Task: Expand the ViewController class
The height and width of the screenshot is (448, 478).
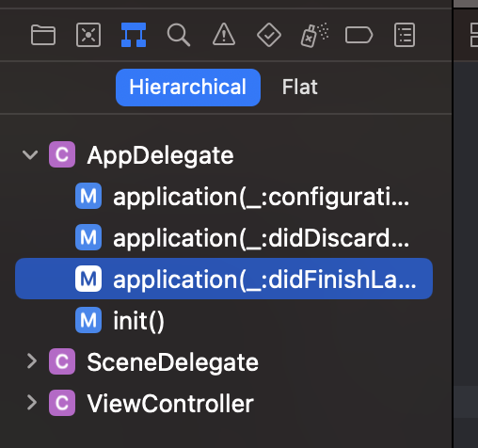Action: (x=32, y=403)
